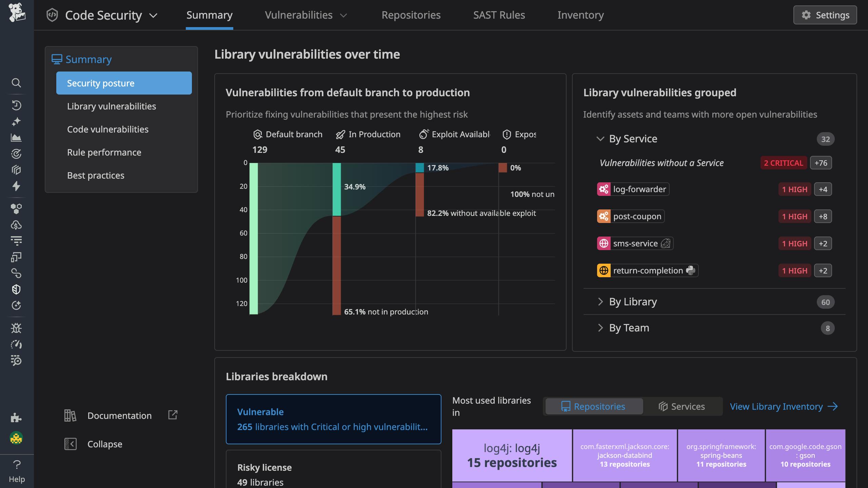This screenshot has width=868, height=488.
Task: Click the bug icon in the left sidebar
Action: tap(16, 328)
